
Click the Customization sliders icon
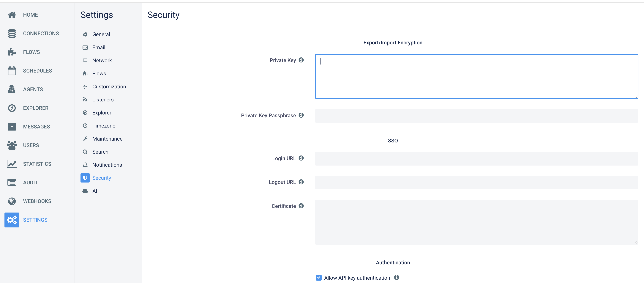(85, 87)
